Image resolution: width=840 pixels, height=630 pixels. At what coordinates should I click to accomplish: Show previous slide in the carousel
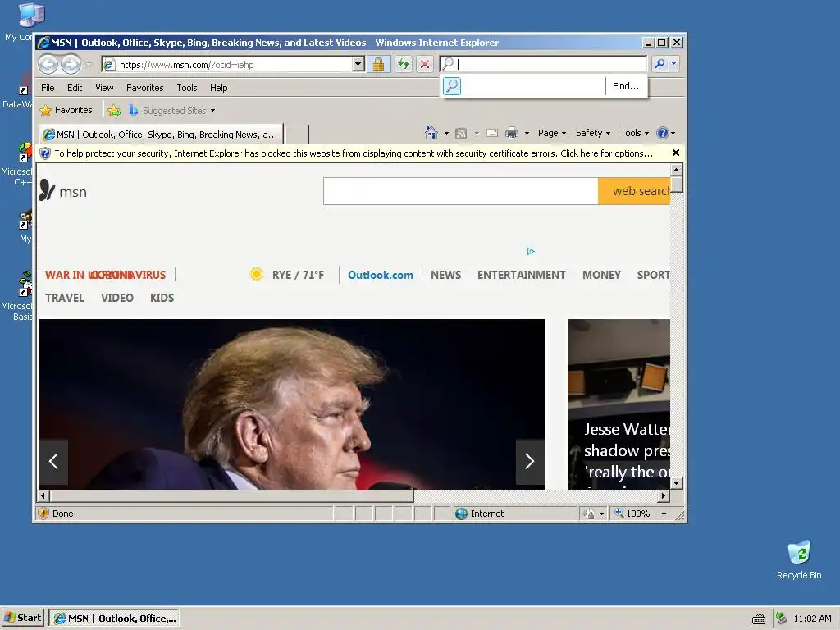pyautogui.click(x=53, y=461)
